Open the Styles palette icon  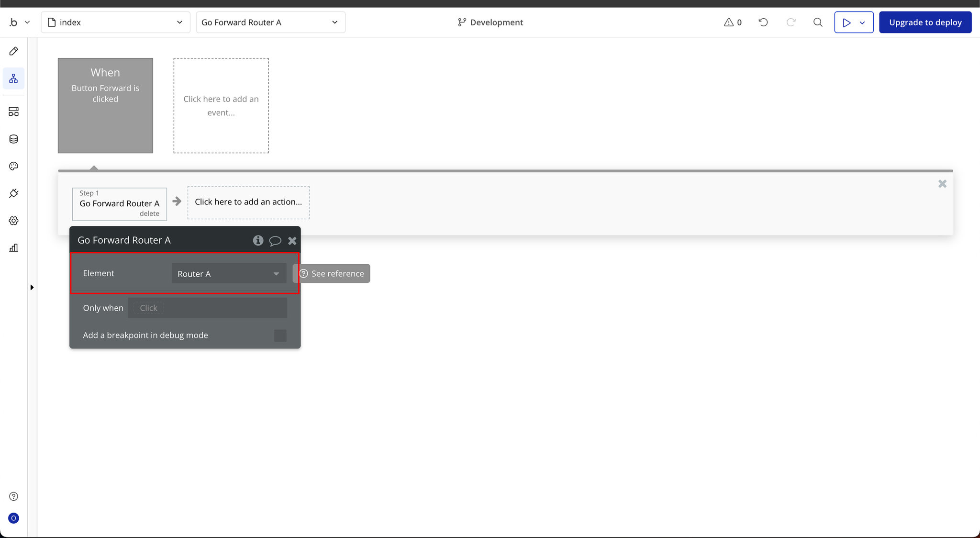pyautogui.click(x=13, y=166)
